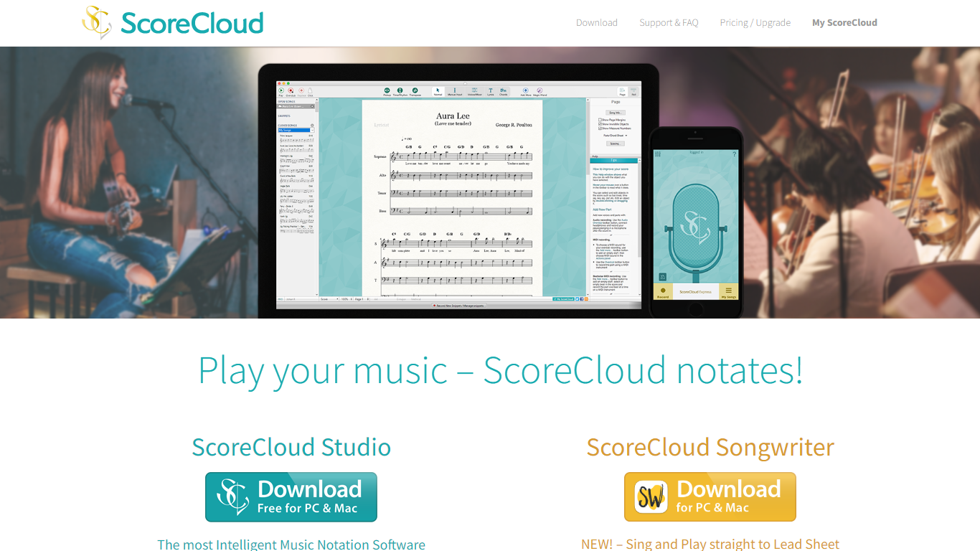980x551 pixels.
Task: Go to Pricing / Upgrade
Action: pos(755,23)
